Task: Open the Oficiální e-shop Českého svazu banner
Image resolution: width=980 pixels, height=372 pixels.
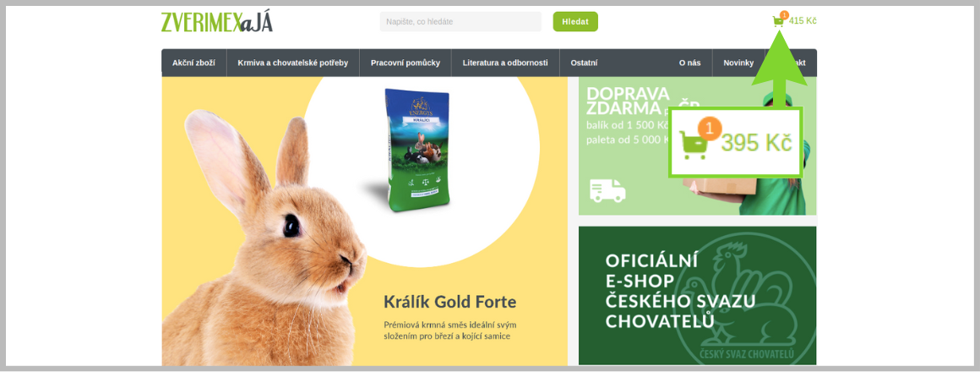Action: (698, 295)
